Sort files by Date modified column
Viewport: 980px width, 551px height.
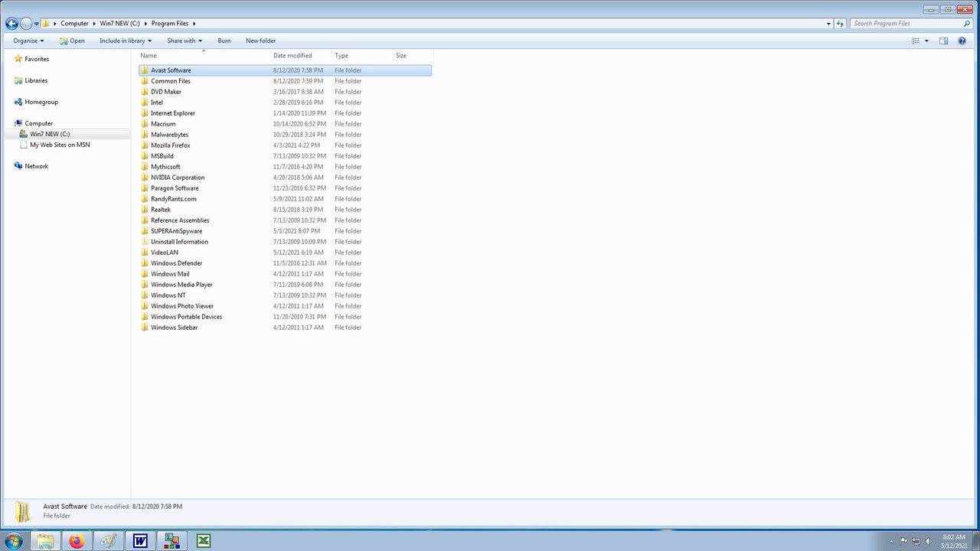[x=292, y=55]
